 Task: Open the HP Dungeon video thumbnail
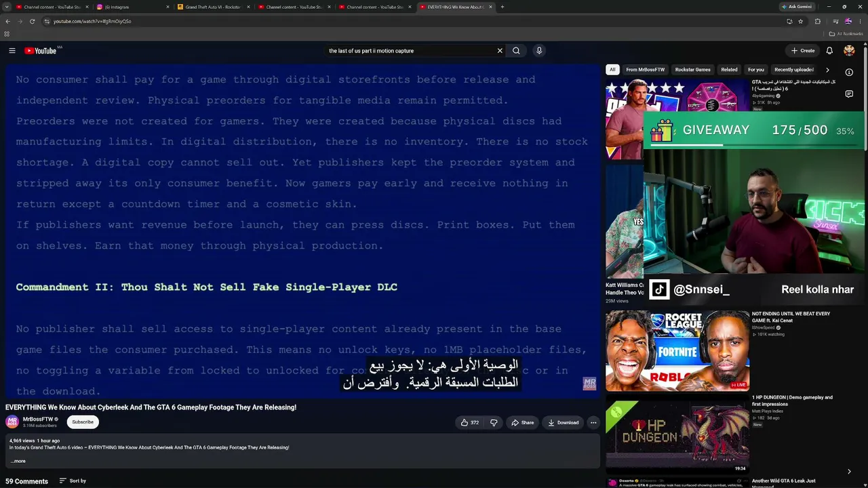(677, 434)
